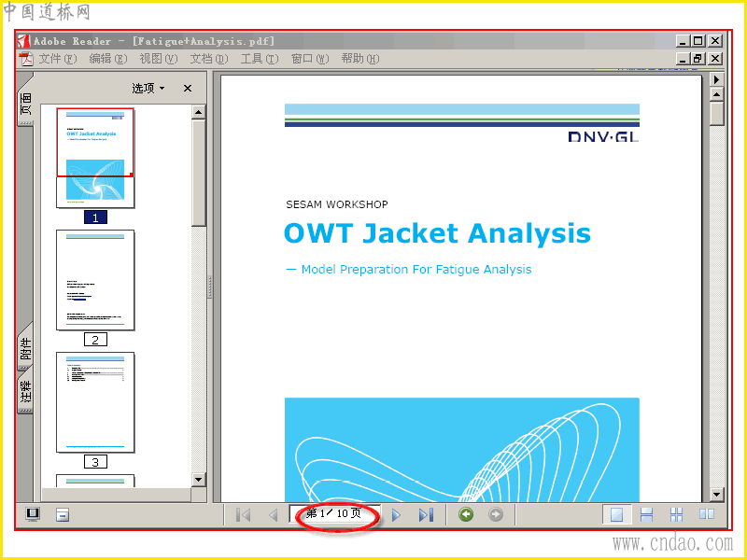Jump to last page arrow icon

coord(426,515)
